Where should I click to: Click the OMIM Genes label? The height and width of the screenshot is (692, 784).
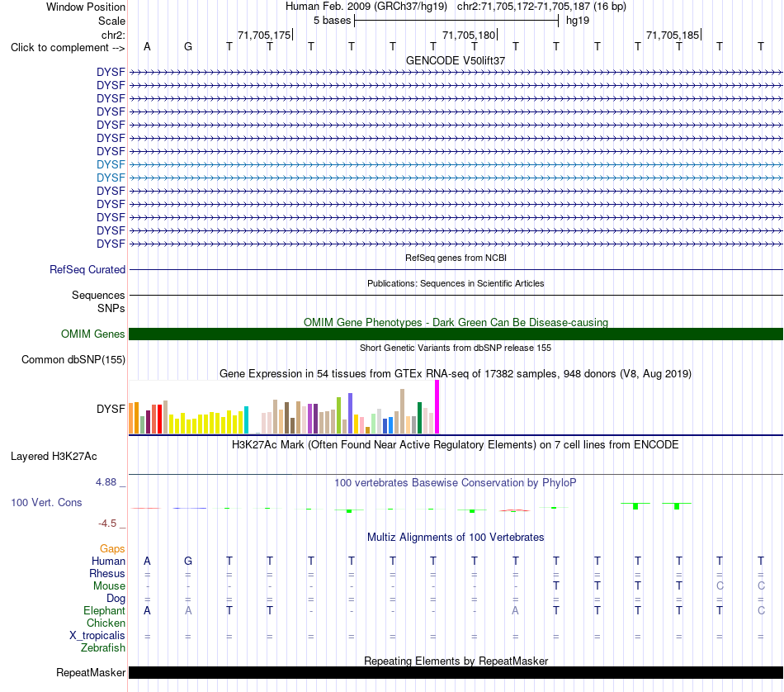(x=93, y=334)
